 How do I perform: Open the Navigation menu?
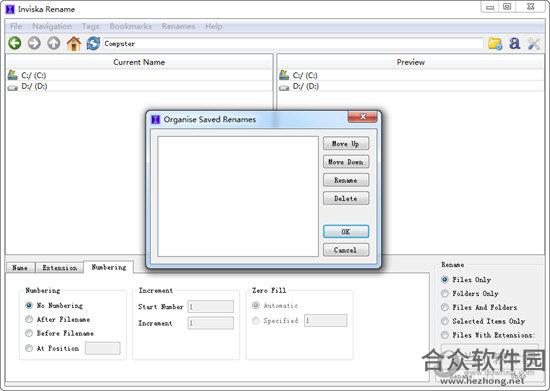point(52,26)
